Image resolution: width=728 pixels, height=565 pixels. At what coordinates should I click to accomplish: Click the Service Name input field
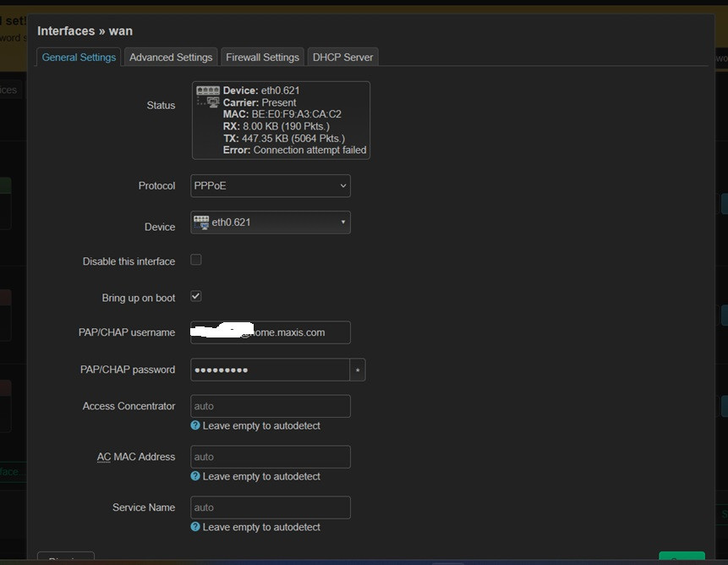tap(271, 507)
